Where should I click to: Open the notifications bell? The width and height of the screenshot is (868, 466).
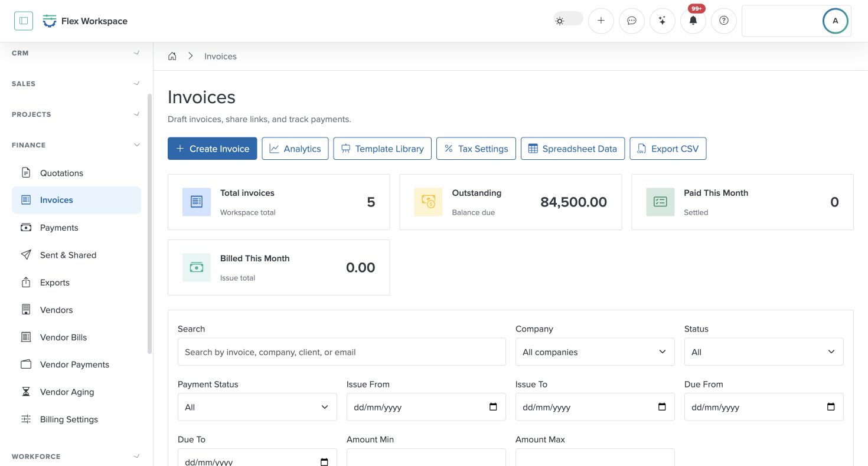(x=693, y=21)
